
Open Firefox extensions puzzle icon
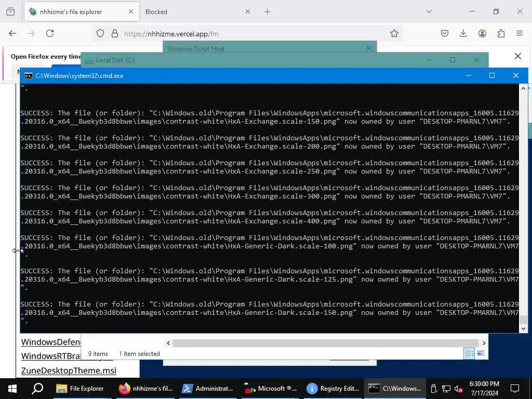[501, 33]
